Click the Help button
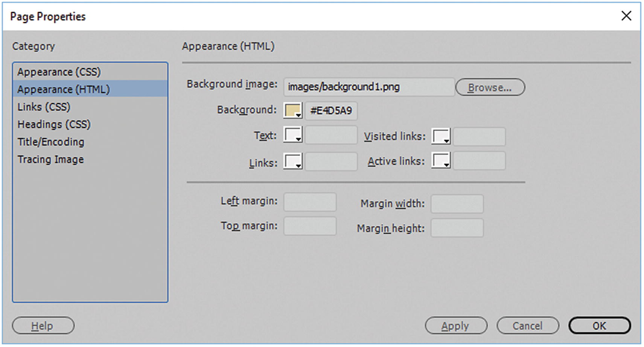The height and width of the screenshot is (347, 644). (43, 326)
